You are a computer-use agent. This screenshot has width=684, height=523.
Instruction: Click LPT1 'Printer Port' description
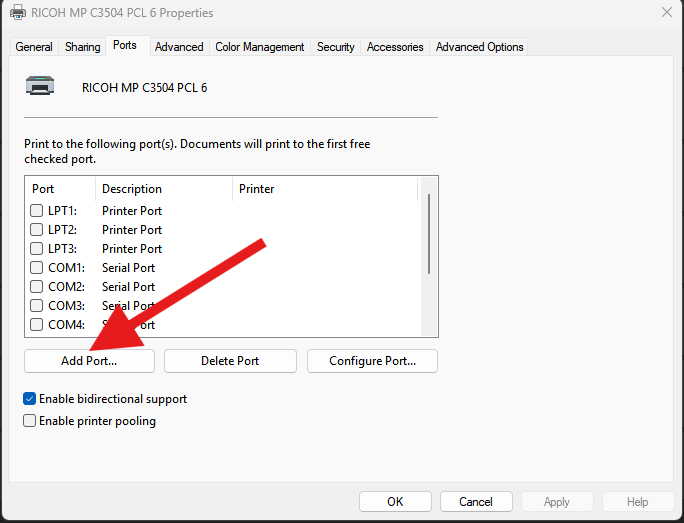tap(132, 211)
